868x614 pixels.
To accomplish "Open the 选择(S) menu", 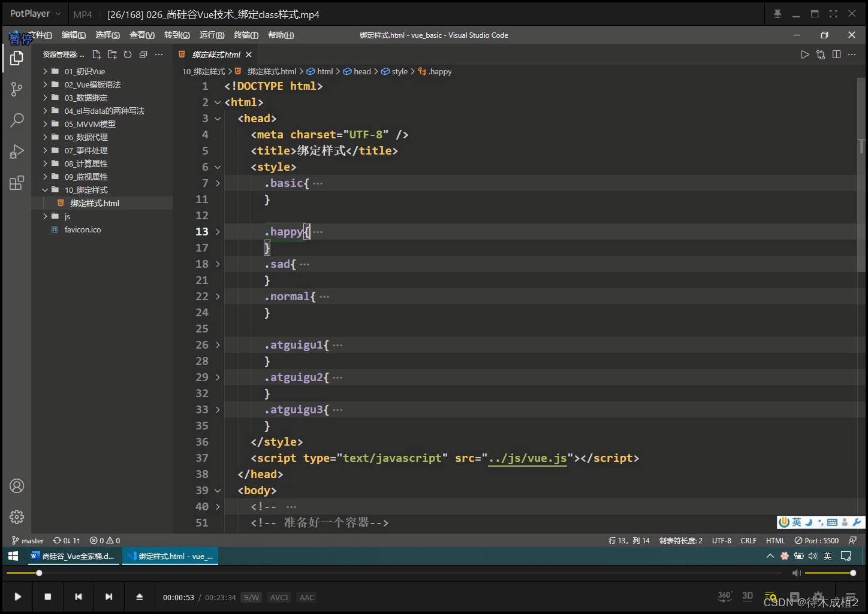I will [x=108, y=35].
